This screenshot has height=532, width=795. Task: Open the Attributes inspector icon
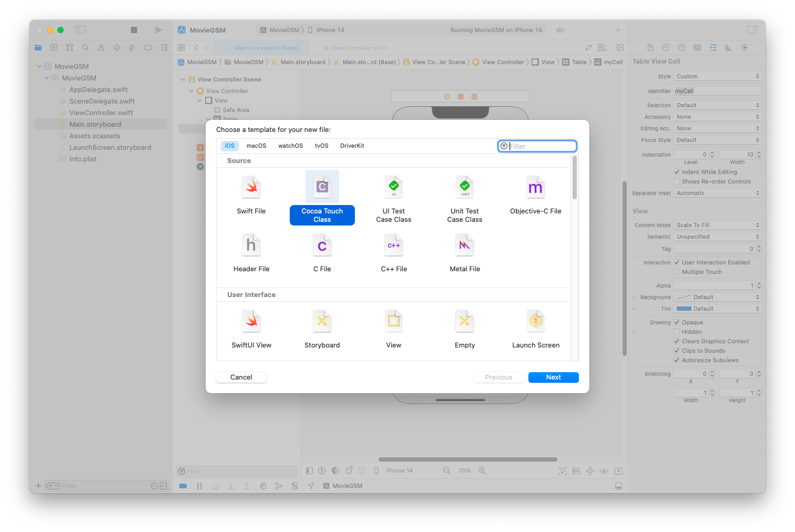click(x=713, y=48)
